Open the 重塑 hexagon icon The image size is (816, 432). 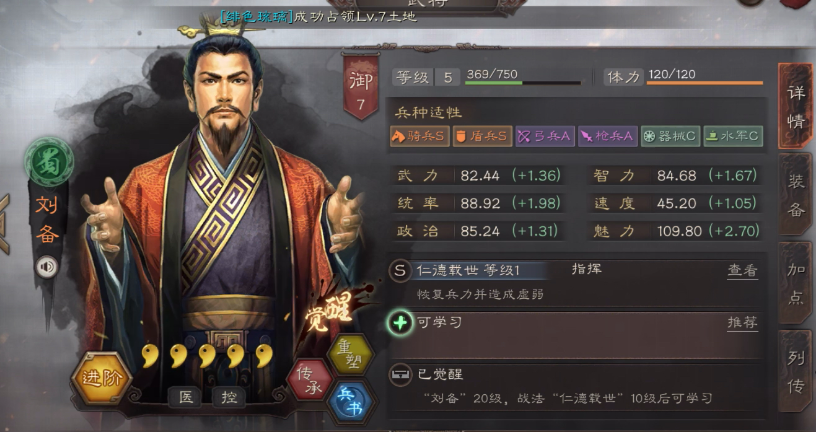tap(350, 354)
